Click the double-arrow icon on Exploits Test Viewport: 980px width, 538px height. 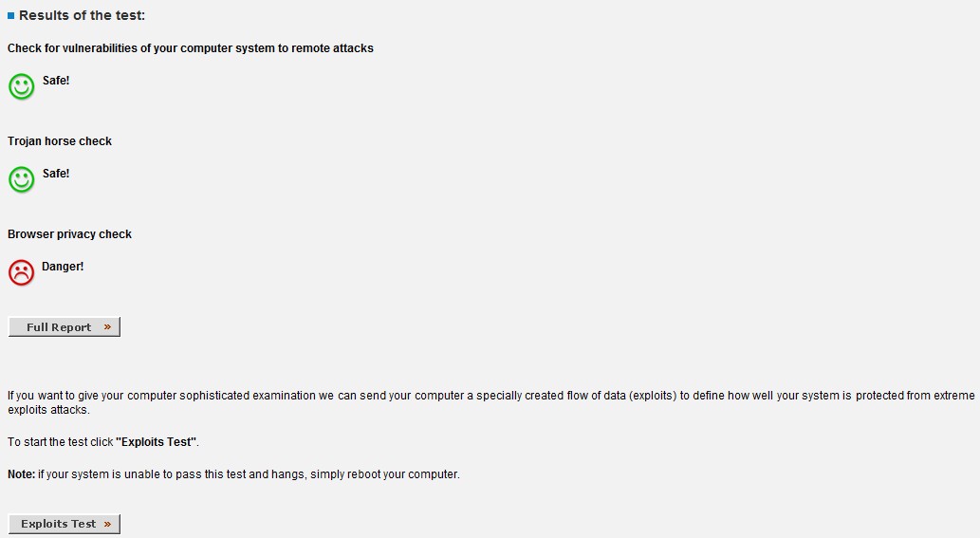point(107,524)
